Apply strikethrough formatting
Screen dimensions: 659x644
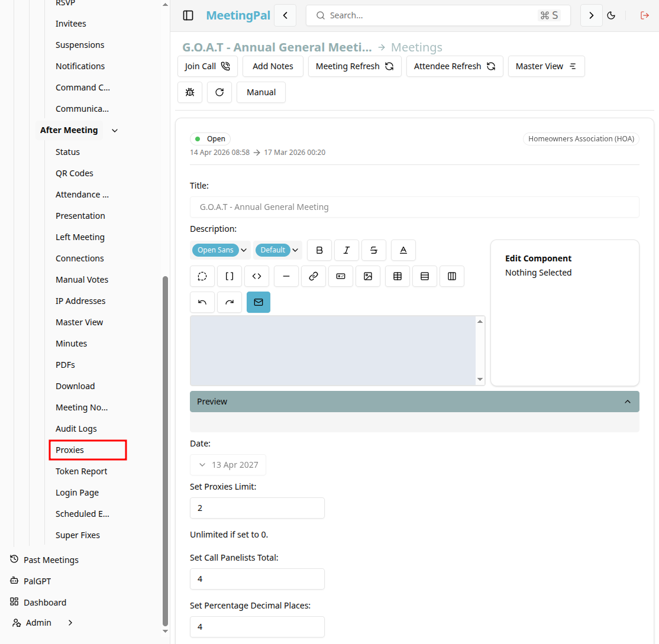(x=374, y=250)
